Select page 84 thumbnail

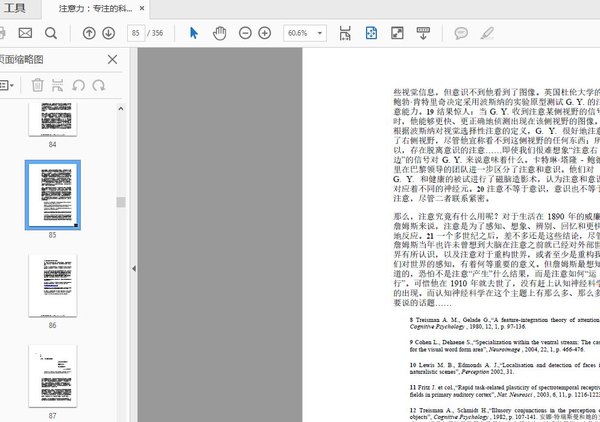pyautogui.click(x=53, y=119)
